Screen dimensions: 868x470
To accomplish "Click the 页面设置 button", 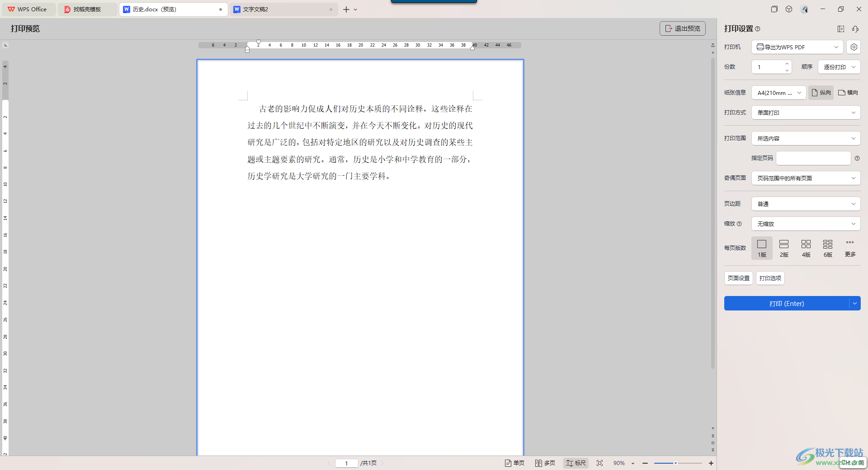I will click(x=739, y=278).
